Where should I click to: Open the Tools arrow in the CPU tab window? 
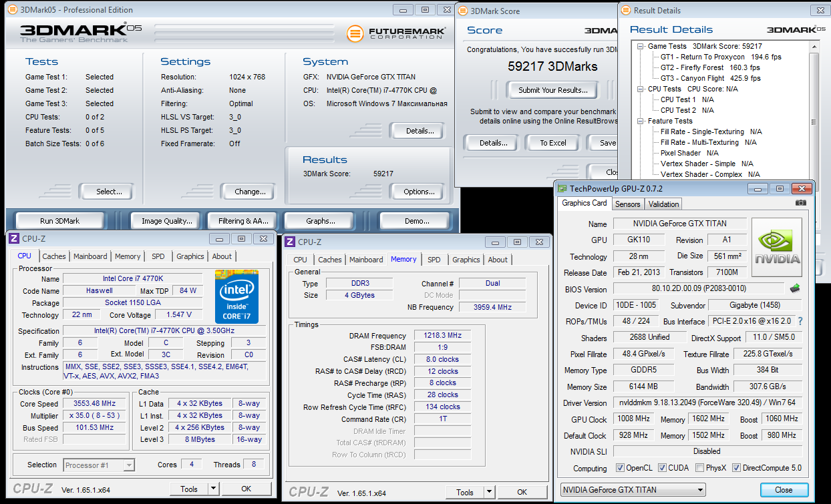coord(213,489)
